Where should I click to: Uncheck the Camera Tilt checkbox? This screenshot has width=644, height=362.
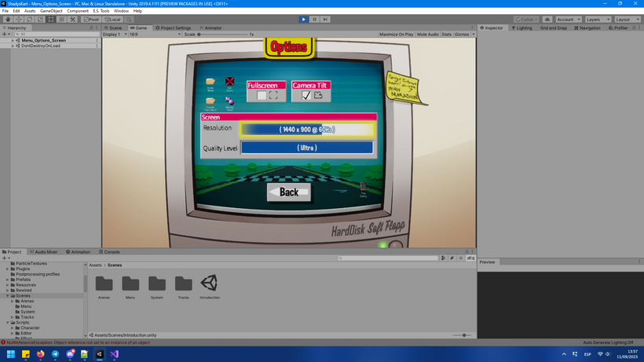tap(306, 95)
